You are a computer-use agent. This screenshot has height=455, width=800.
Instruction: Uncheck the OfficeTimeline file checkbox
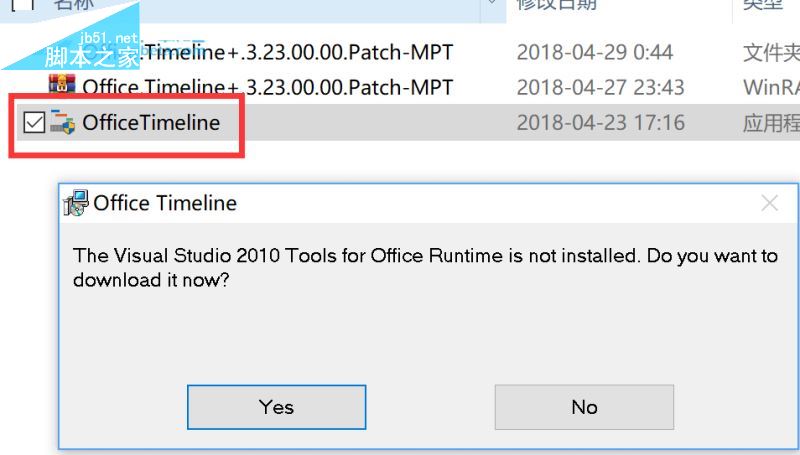click(34, 122)
